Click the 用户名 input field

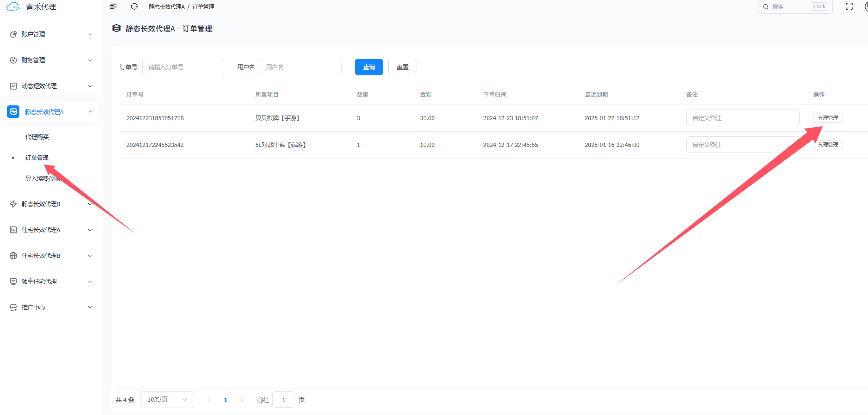tap(300, 67)
